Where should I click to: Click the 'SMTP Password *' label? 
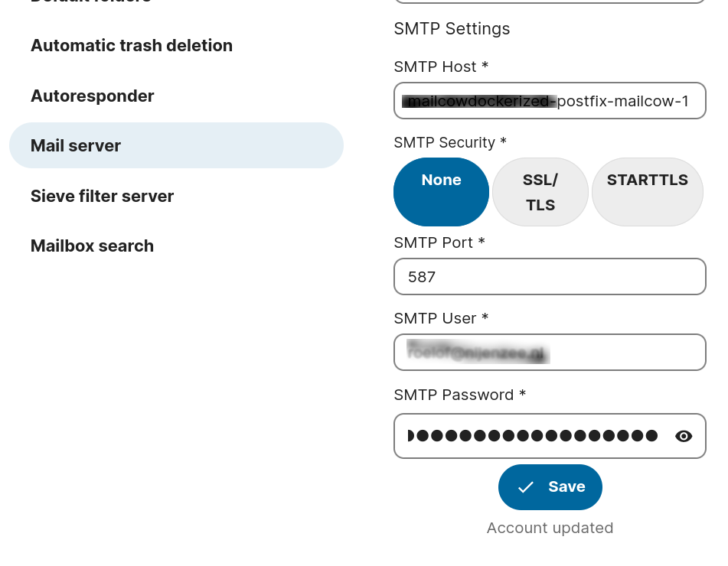459,395
